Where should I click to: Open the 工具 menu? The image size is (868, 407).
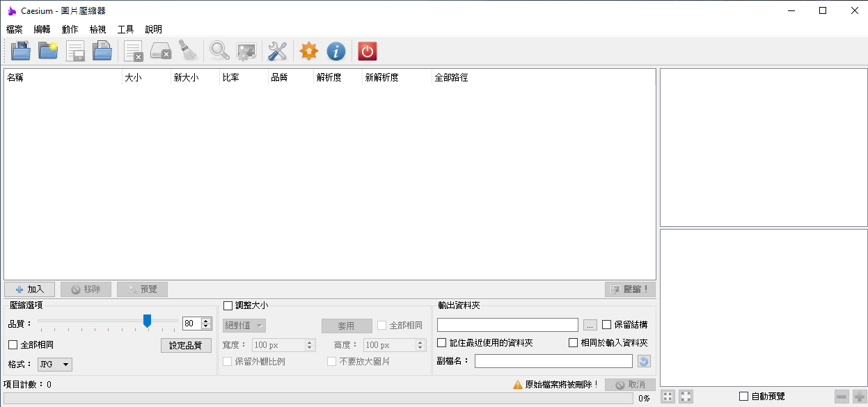click(125, 29)
